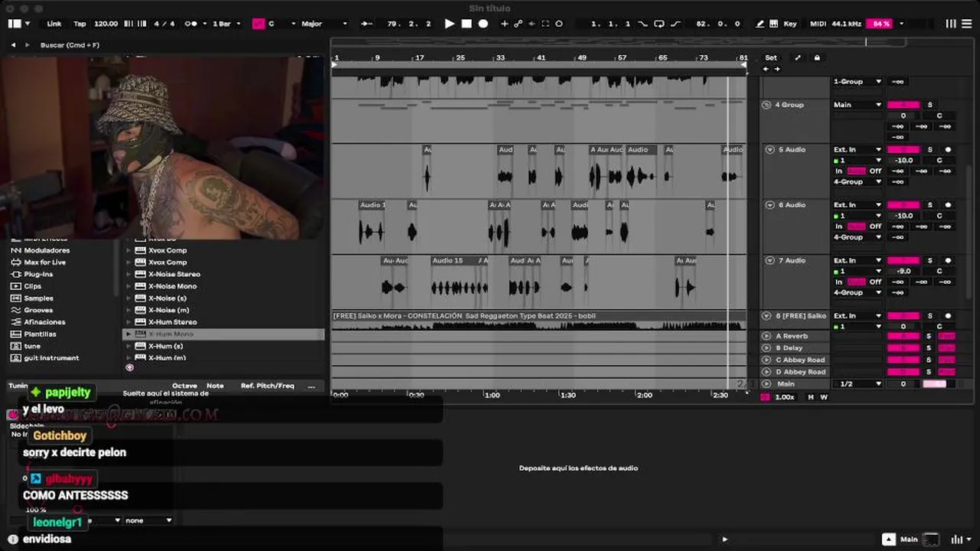Solo the 5 Audio track
The image size is (980, 551).
[x=930, y=150]
